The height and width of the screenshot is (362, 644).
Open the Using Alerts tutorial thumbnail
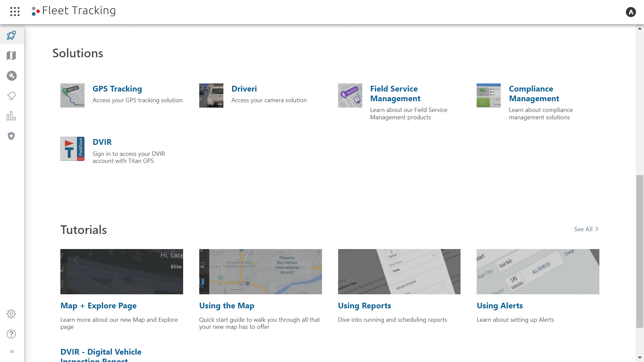[538, 271]
